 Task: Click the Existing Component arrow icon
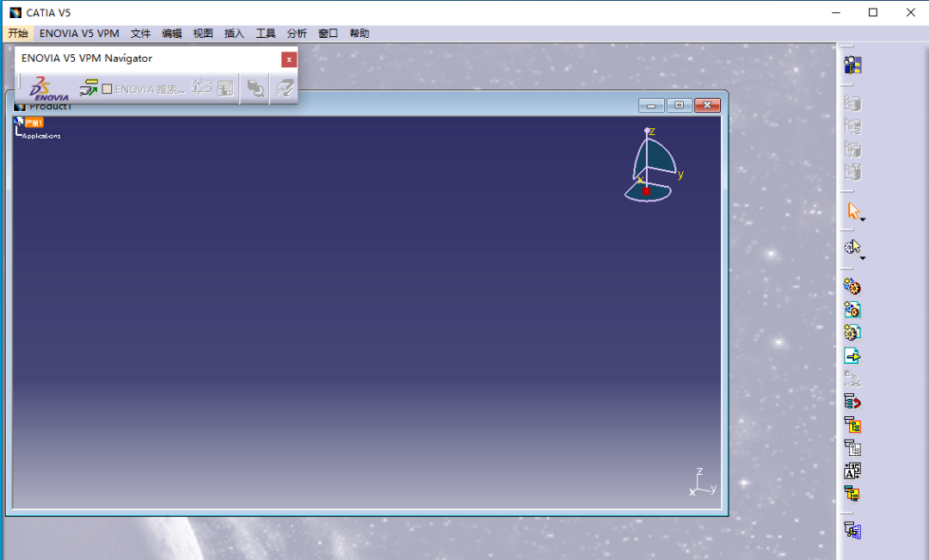coord(852,356)
